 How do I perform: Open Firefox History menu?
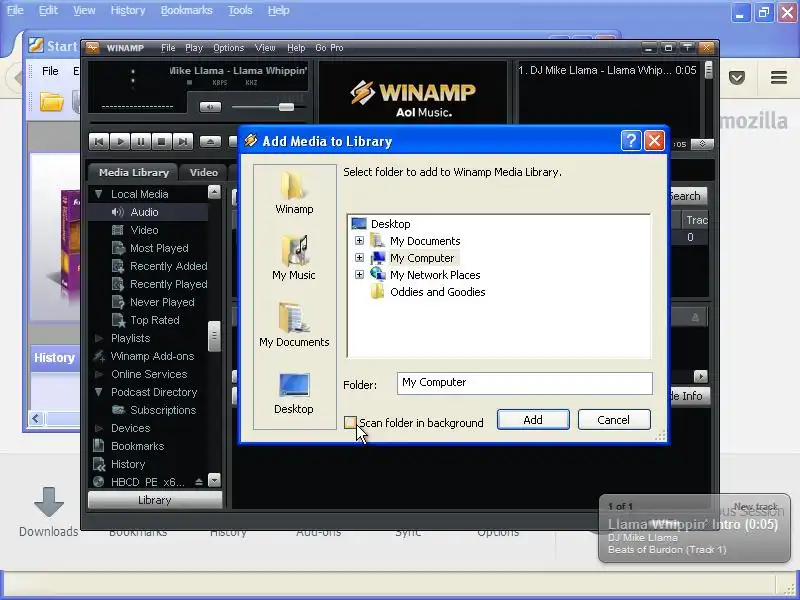[128, 10]
